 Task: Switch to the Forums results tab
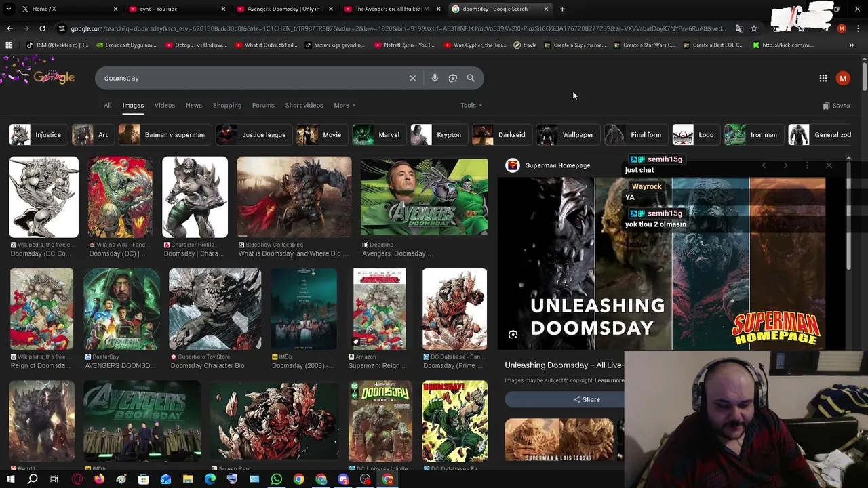263,105
